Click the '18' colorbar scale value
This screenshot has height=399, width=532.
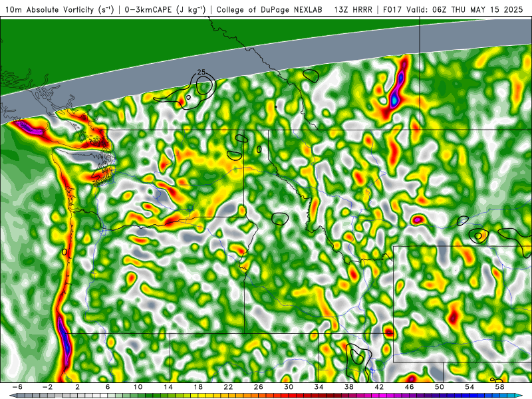(x=198, y=387)
